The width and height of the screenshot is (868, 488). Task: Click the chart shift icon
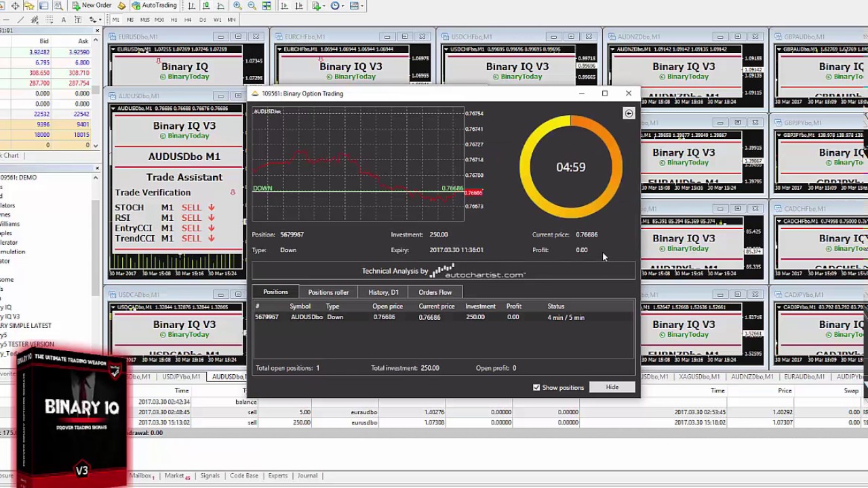click(299, 5)
